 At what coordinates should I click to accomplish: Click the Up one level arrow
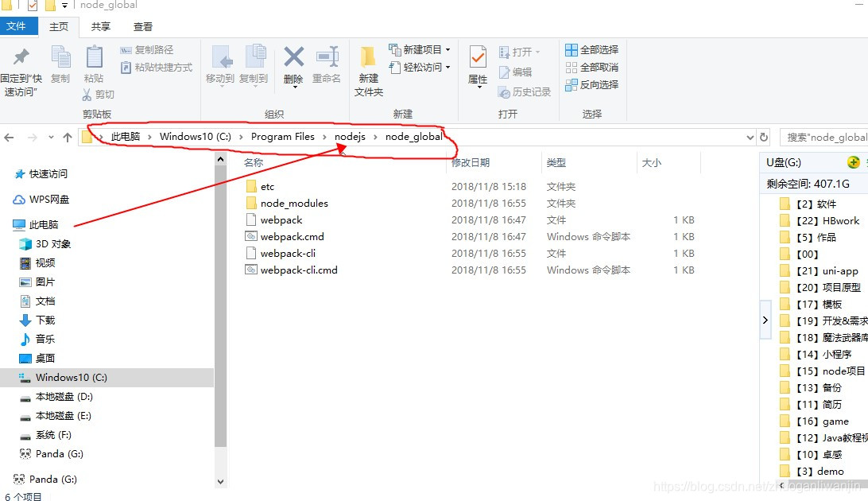click(68, 138)
